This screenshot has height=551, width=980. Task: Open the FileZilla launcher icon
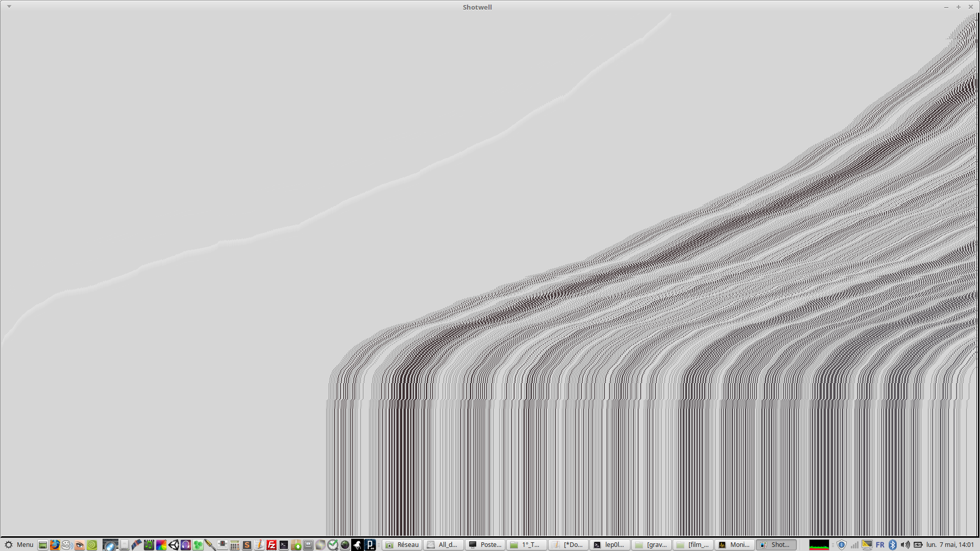pos(272,544)
